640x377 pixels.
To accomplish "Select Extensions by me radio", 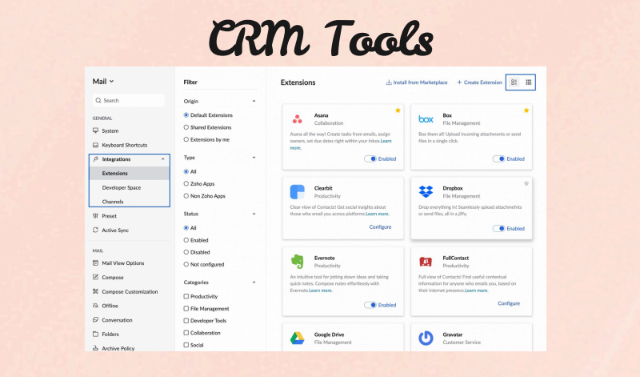I will point(186,140).
